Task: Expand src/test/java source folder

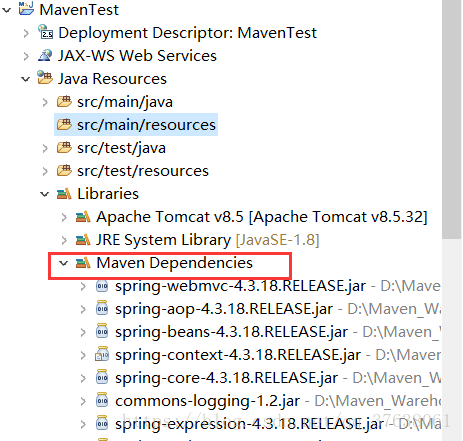Action: 45,148
